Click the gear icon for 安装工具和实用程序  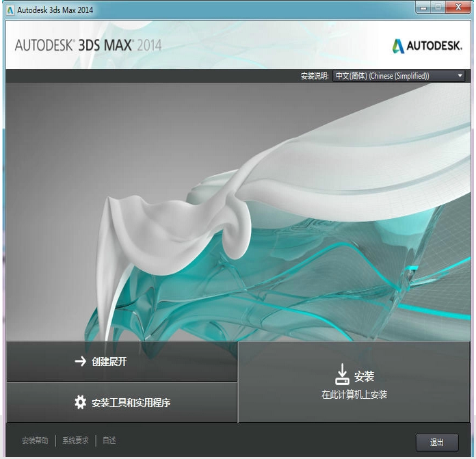[x=81, y=402]
